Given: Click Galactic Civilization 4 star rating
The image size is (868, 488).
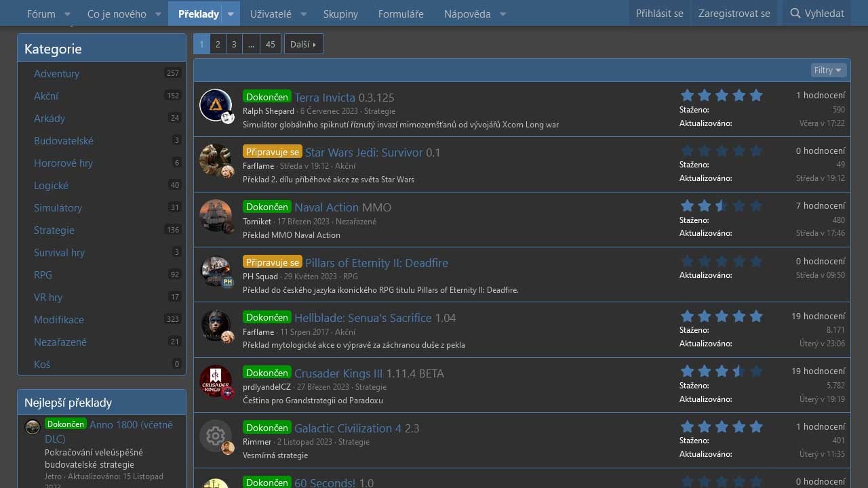Looking at the screenshot, I should pos(722,426).
